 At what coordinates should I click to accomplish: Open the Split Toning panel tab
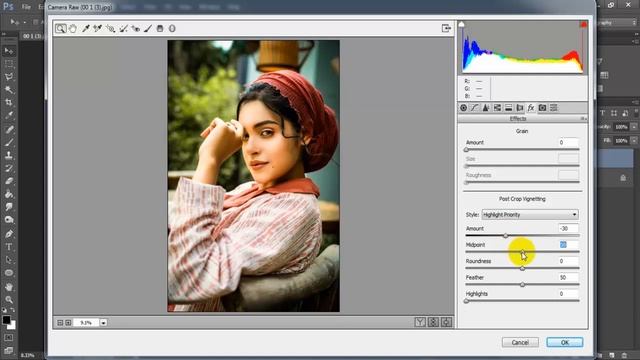pyautogui.click(x=509, y=108)
